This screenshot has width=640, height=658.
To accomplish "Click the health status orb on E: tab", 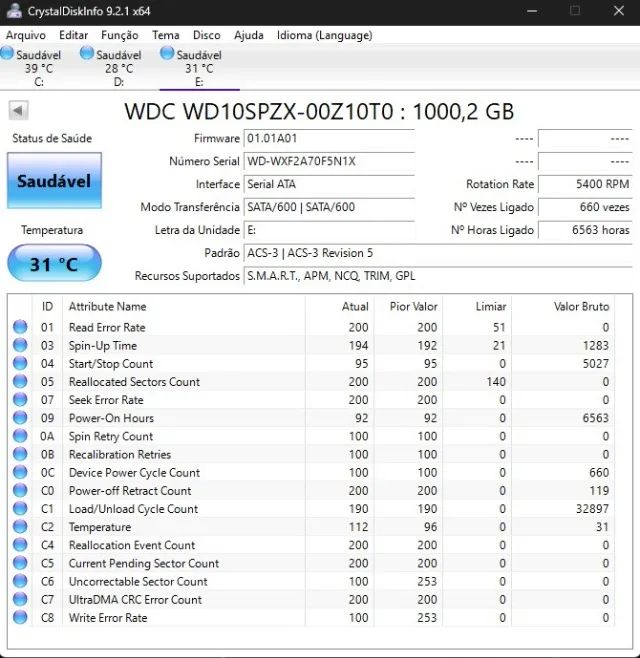I will click(167, 53).
